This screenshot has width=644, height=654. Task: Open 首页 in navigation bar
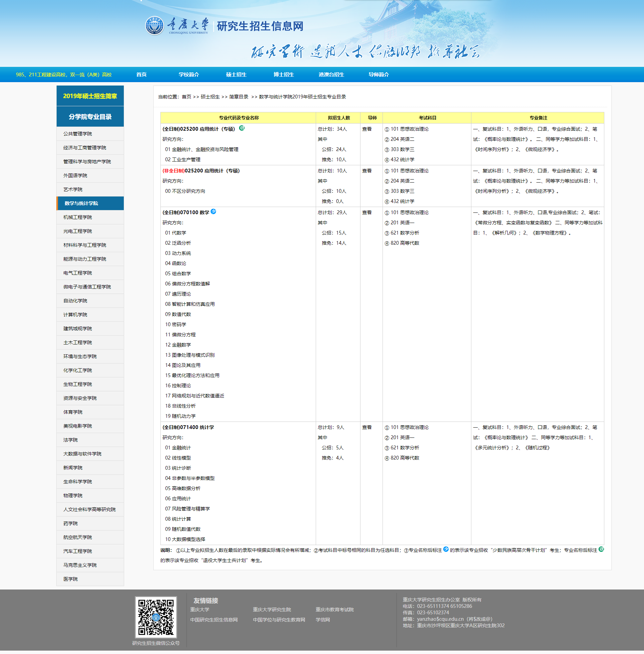141,75
